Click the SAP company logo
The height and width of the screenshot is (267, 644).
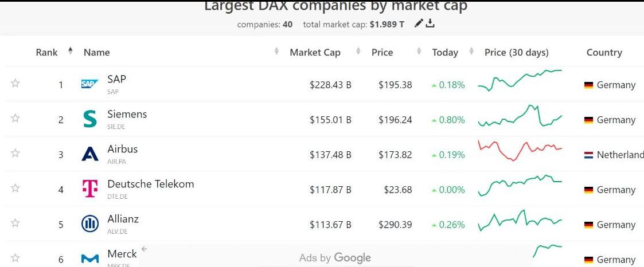90,84
